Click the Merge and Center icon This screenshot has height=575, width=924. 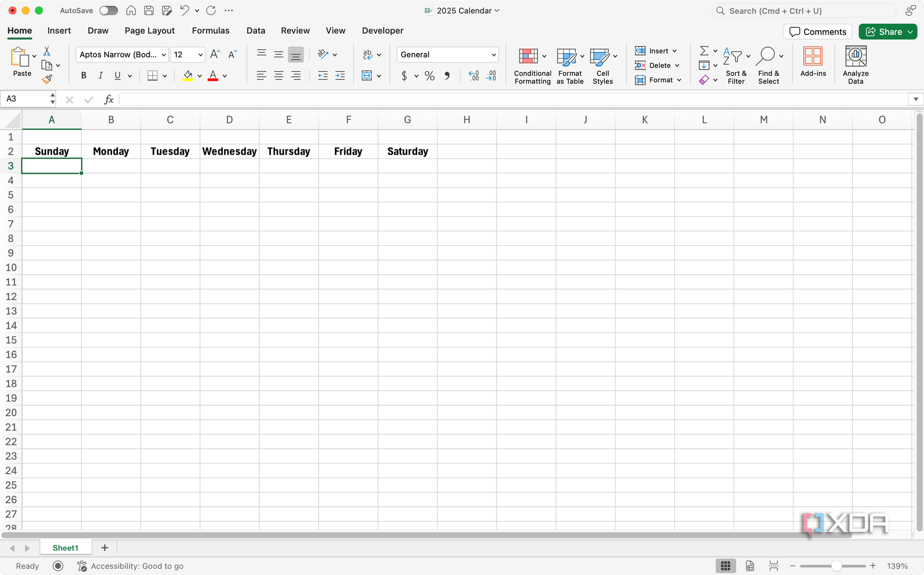367,76
